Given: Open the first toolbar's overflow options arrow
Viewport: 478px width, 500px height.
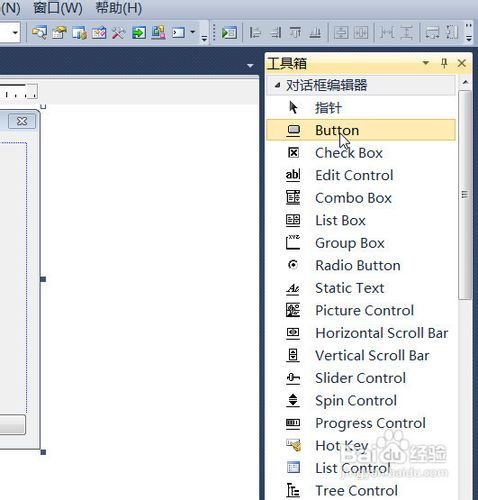Looking at the screenshot, I should pyautogui.click(x=204, y=39).
